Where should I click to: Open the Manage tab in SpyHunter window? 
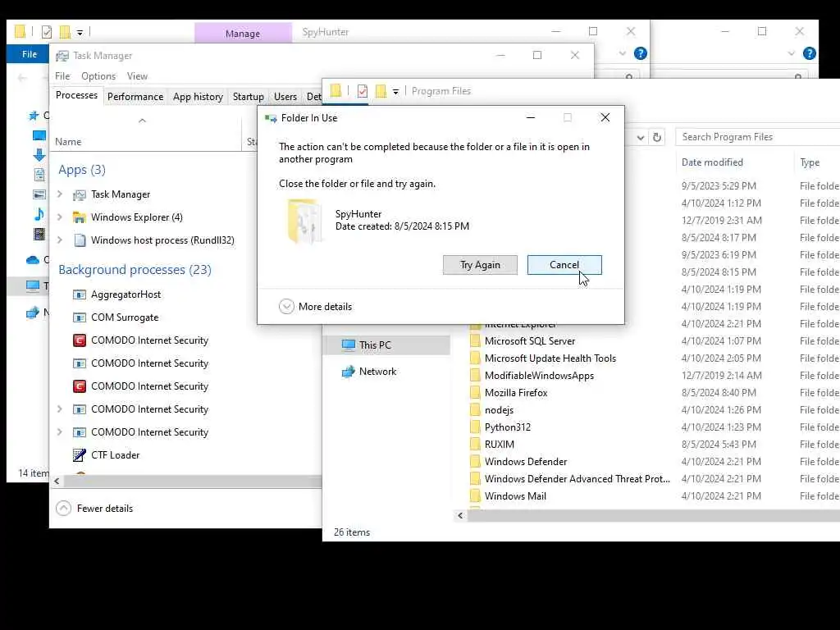pyautogui.click(x=243, y=33)
